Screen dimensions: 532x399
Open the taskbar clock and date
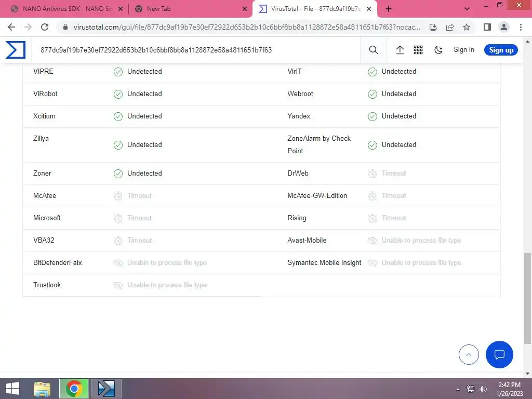tap(509, 389)
